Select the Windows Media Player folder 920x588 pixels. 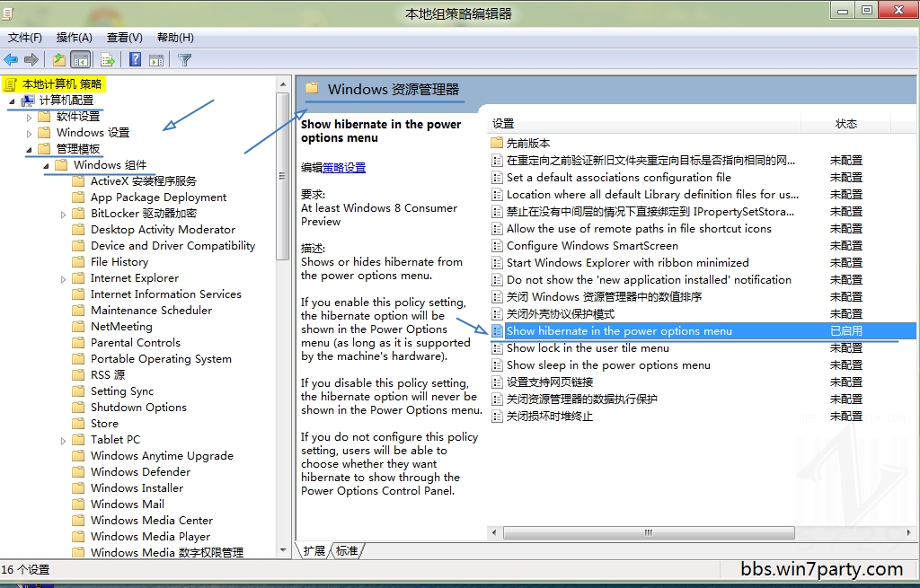(x=150, y=537)
